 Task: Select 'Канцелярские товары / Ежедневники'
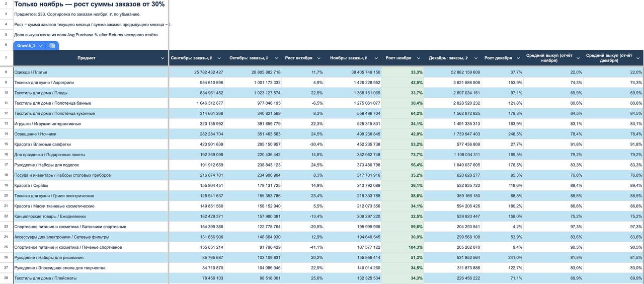91,217
